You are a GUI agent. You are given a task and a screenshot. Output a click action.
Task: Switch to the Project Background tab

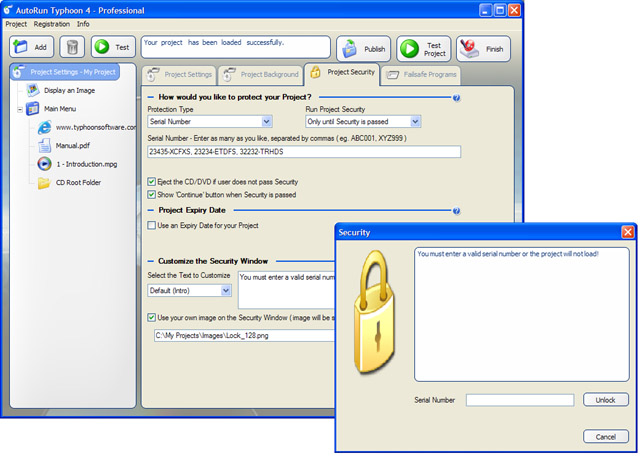[261, 75]
